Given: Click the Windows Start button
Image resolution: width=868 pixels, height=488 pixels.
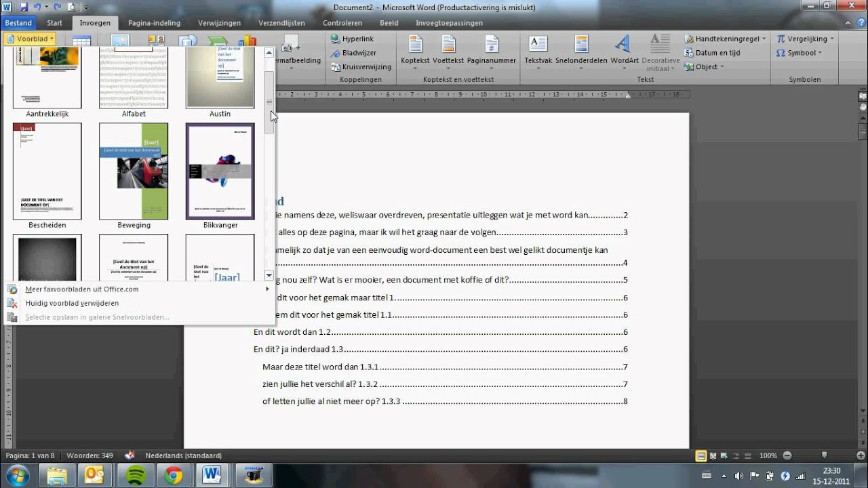Looking at the screenshot, I should point(17,476).
